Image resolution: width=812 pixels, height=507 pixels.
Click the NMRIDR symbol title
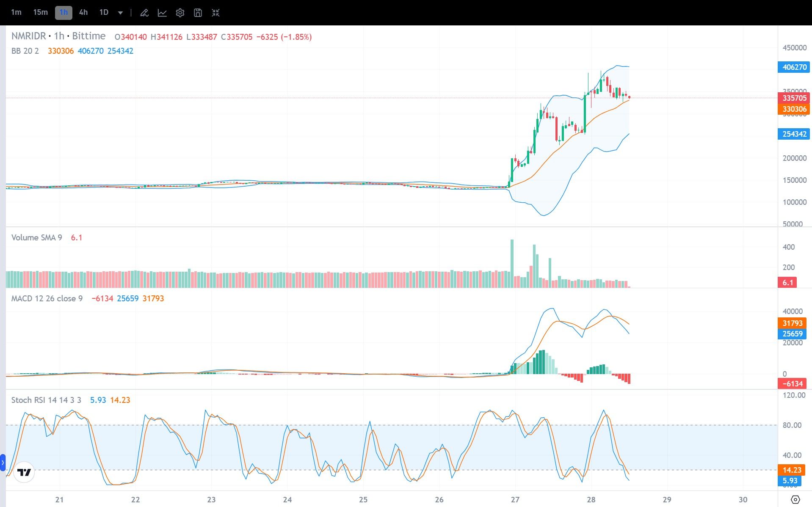point(28,36)
